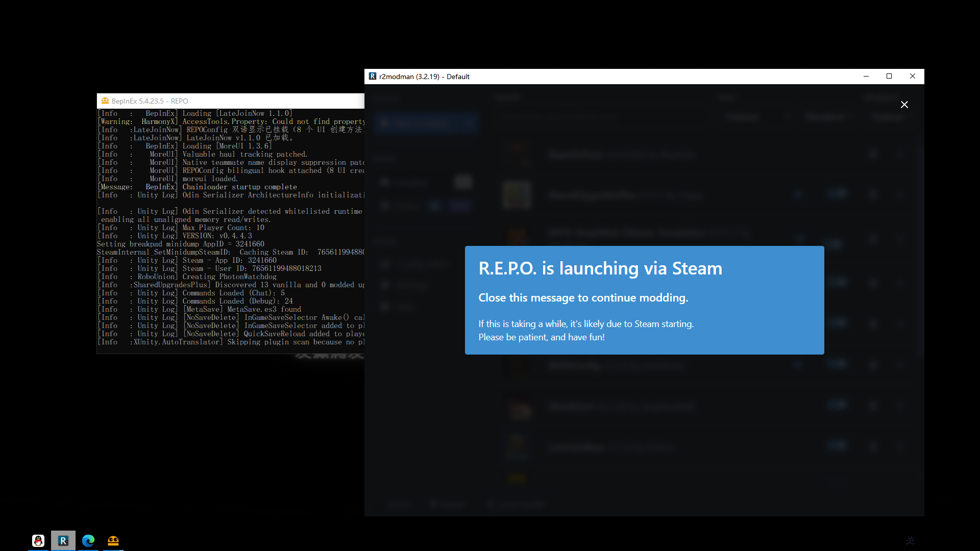Click 'Close this message to continue modding.' text
Screen dimensions: 980x551
pos(583,298)
